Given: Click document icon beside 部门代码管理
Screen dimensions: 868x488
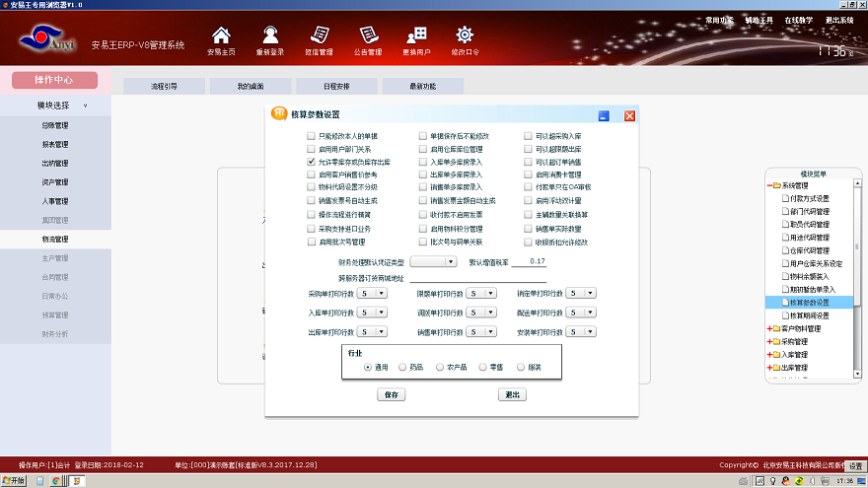Looking at the screenshot, I should (785, 211).
